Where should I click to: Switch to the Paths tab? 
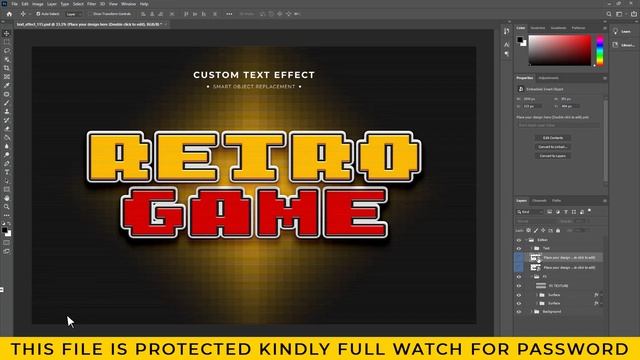(556, 201)
